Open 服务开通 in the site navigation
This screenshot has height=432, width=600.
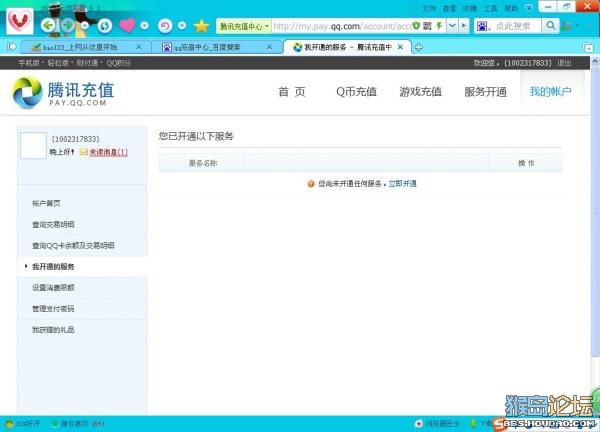[485, 91]
